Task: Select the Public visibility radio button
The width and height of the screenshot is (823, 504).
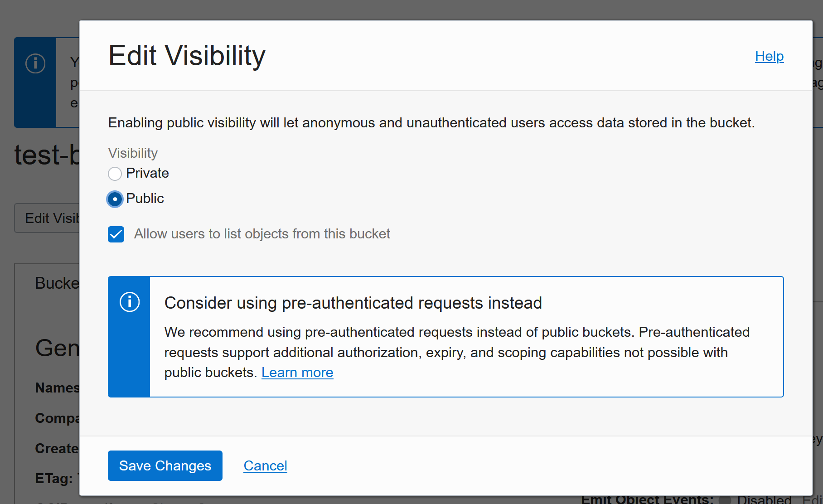Action: click(x=115, y=199)
